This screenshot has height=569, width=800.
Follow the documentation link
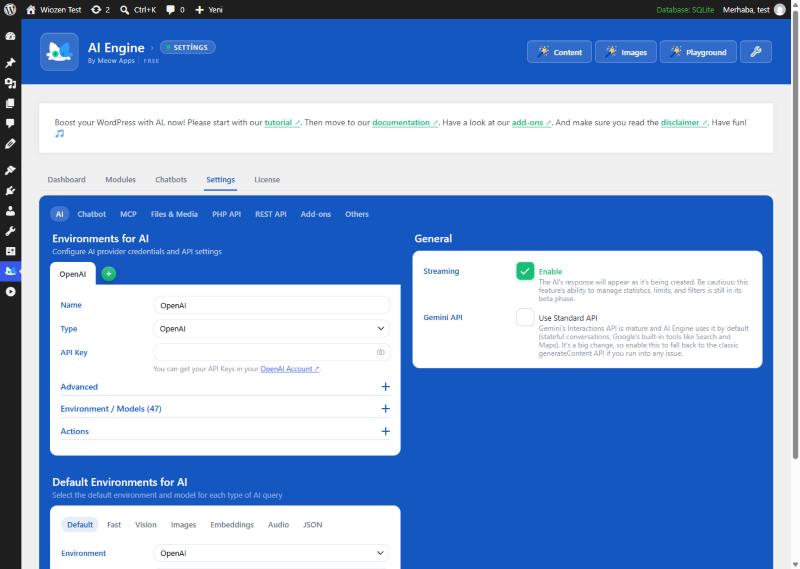pyautogui.click(x=405, y=122)
